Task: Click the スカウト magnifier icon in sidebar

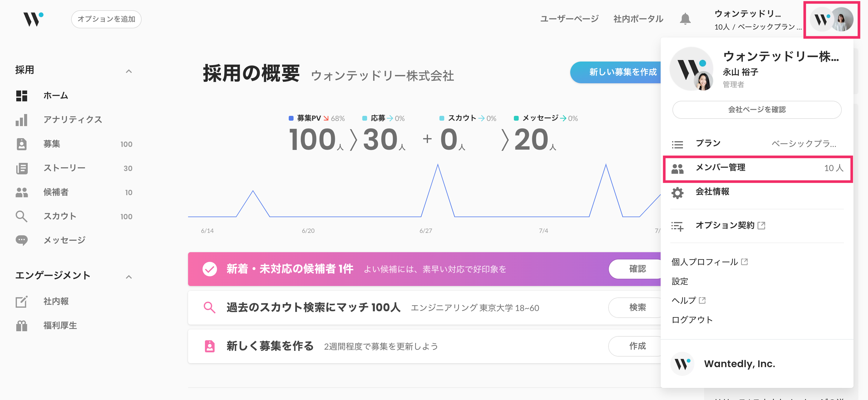Action: coord(22,216)
